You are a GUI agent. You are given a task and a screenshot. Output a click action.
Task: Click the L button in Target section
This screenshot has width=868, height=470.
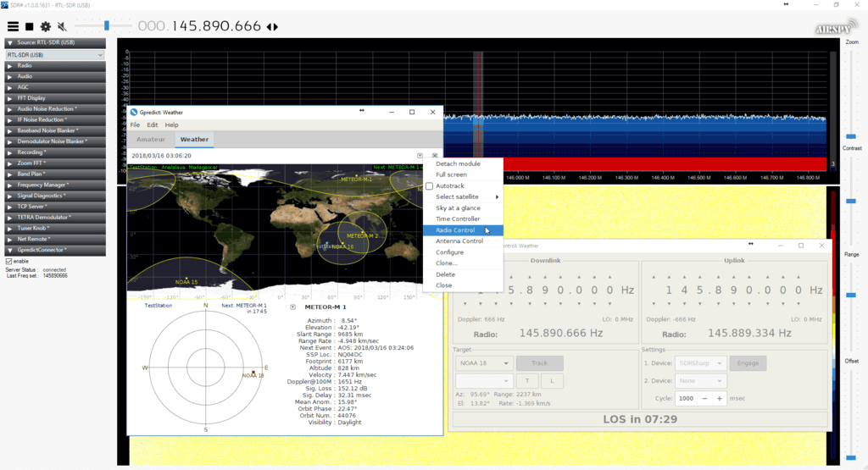pos(552,380)
